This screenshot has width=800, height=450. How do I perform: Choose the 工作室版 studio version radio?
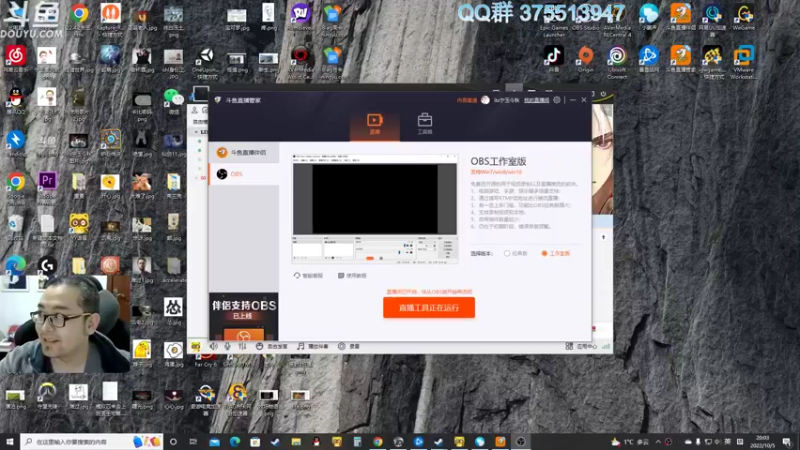pyautogui.click(x=556, y=254)
